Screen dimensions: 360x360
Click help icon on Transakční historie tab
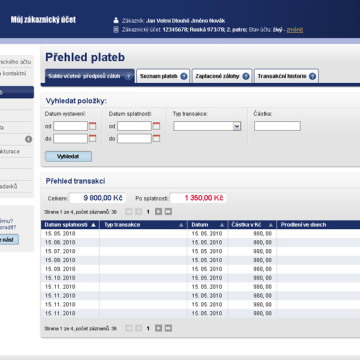(312, 76)
